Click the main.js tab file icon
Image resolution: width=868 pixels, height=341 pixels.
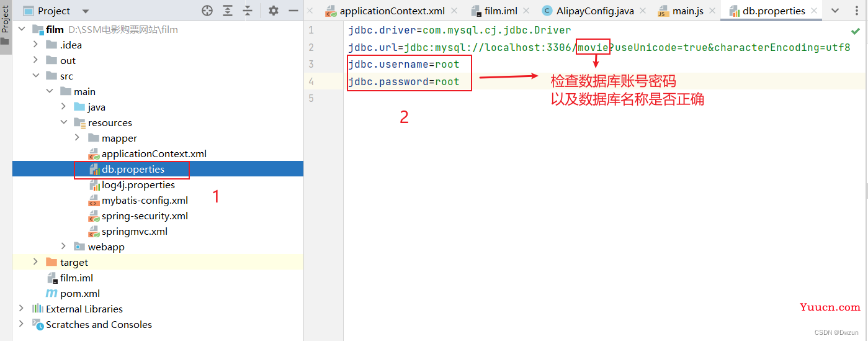click(663, 11)
